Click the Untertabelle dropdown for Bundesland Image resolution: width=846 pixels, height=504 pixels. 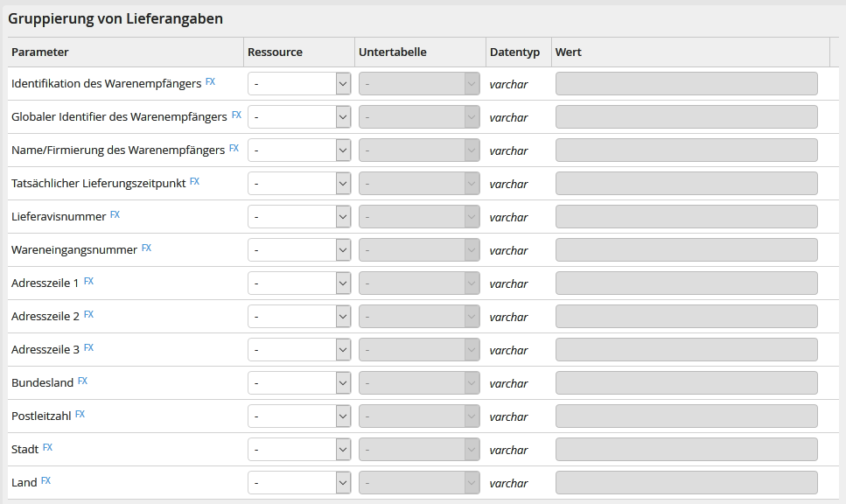point(419,383)
